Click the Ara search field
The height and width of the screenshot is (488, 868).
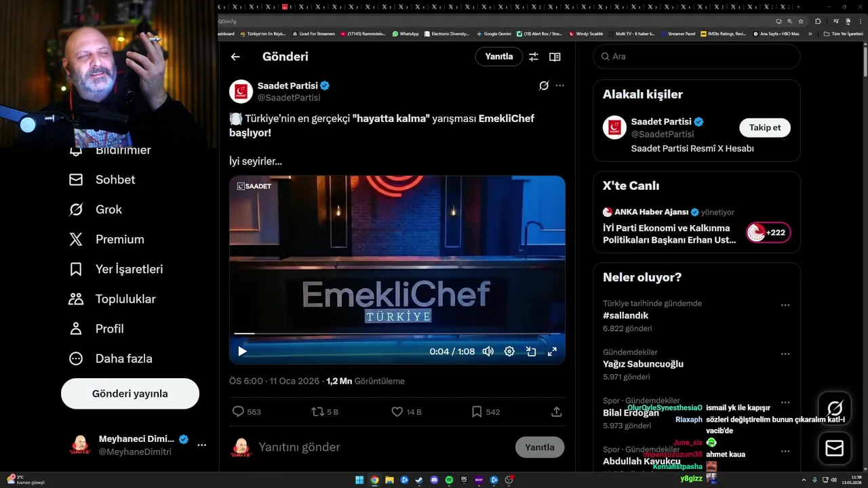tap(696, 57)
